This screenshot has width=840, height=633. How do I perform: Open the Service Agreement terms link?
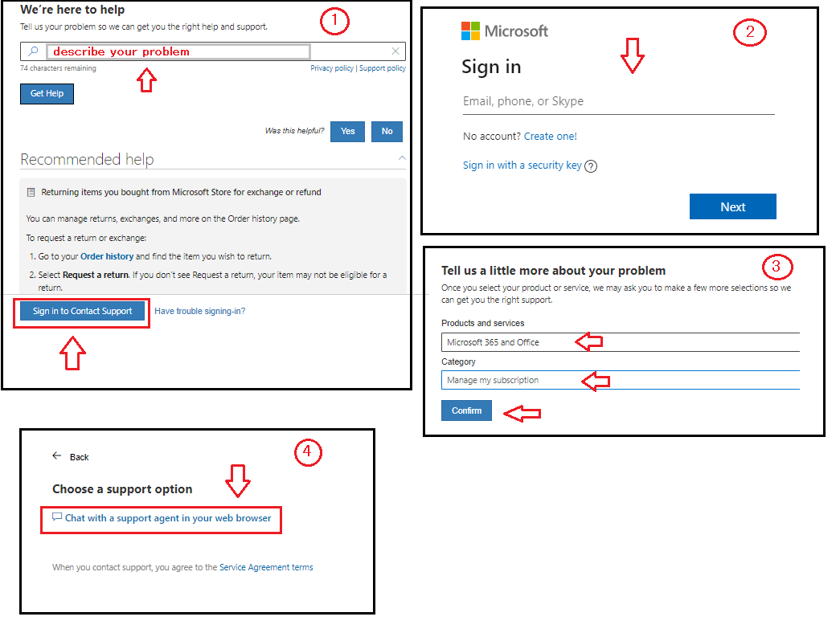pyautogui.click(x=266, y=567)
